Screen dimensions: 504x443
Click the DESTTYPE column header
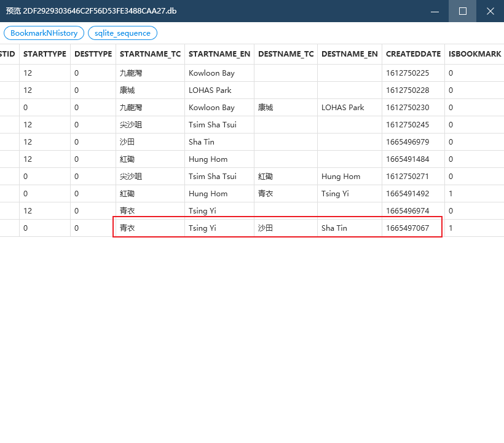(x=93, y=54)
